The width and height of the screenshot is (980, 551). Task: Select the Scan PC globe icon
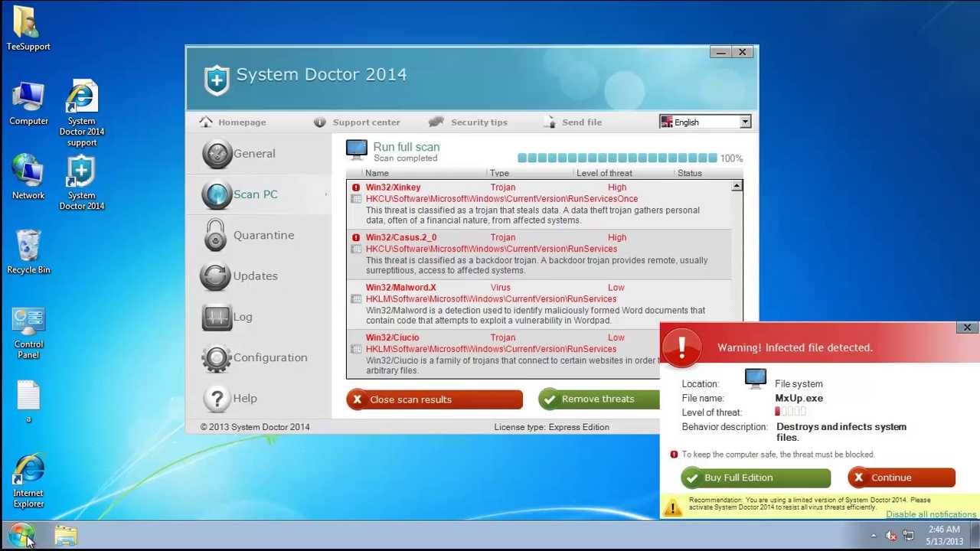[x=217, y=194]
